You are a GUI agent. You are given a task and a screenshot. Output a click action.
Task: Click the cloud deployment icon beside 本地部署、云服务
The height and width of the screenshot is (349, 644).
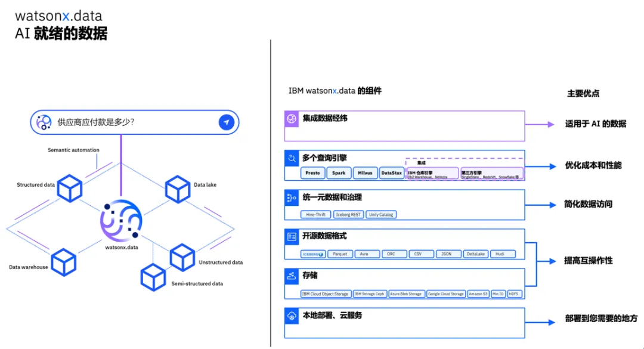tap(292, 316)
